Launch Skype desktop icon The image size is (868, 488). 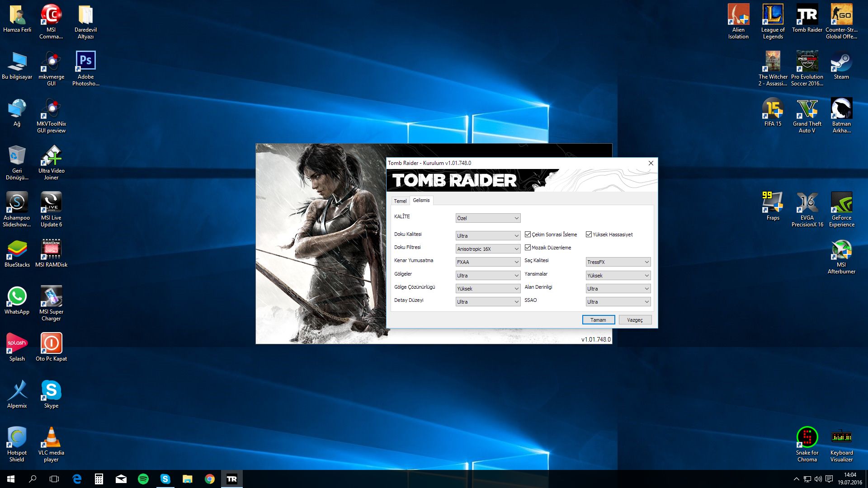pos(51,394)
